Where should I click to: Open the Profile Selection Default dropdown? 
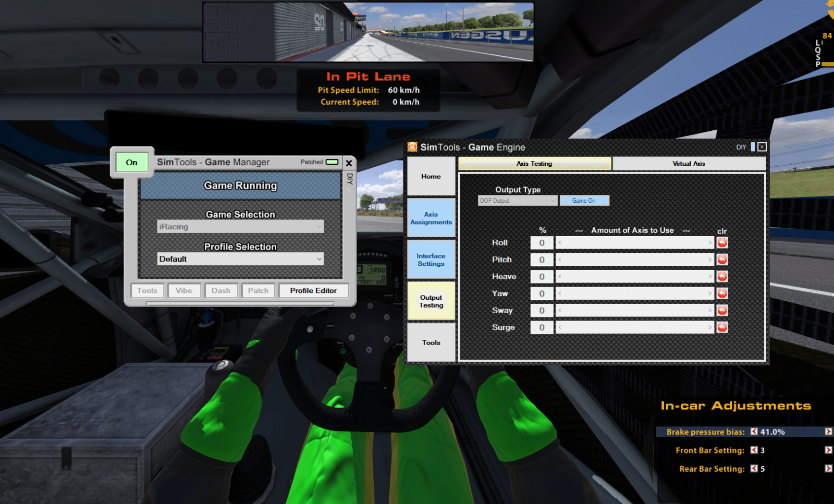(x=240, y=259)
